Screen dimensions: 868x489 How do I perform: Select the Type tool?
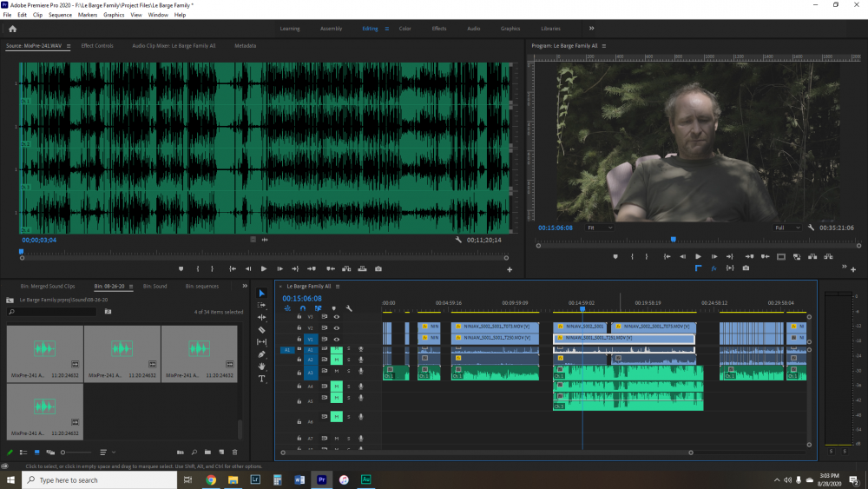coord(262,379)
